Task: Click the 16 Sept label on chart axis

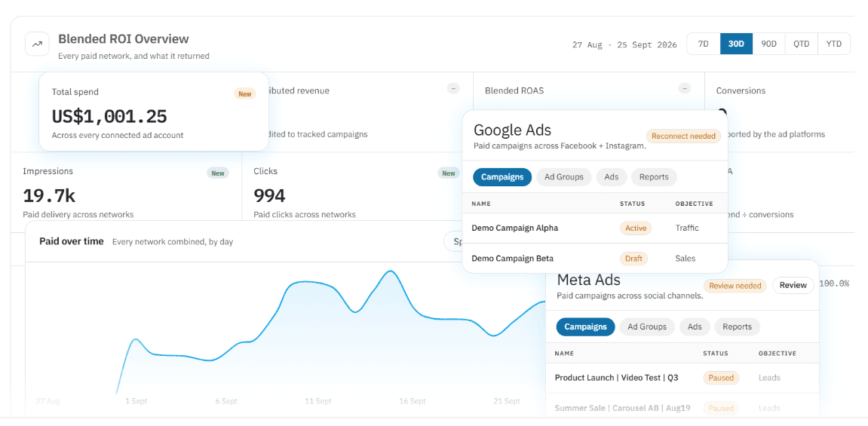Action: click(413, 401)
